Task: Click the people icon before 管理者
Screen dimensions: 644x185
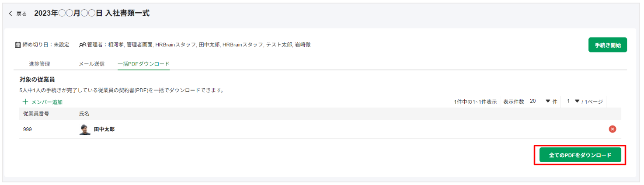Action: click(x=82, y=45)
